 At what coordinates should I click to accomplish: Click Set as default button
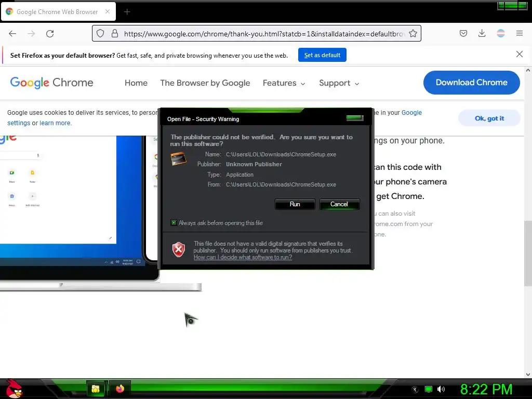tap(322, 55)
